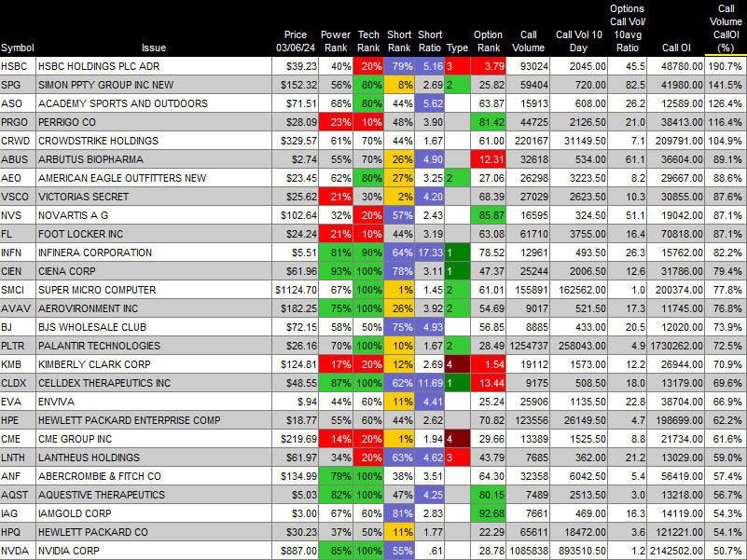Select HEWLETT PACKARD CO issue name

93,531
